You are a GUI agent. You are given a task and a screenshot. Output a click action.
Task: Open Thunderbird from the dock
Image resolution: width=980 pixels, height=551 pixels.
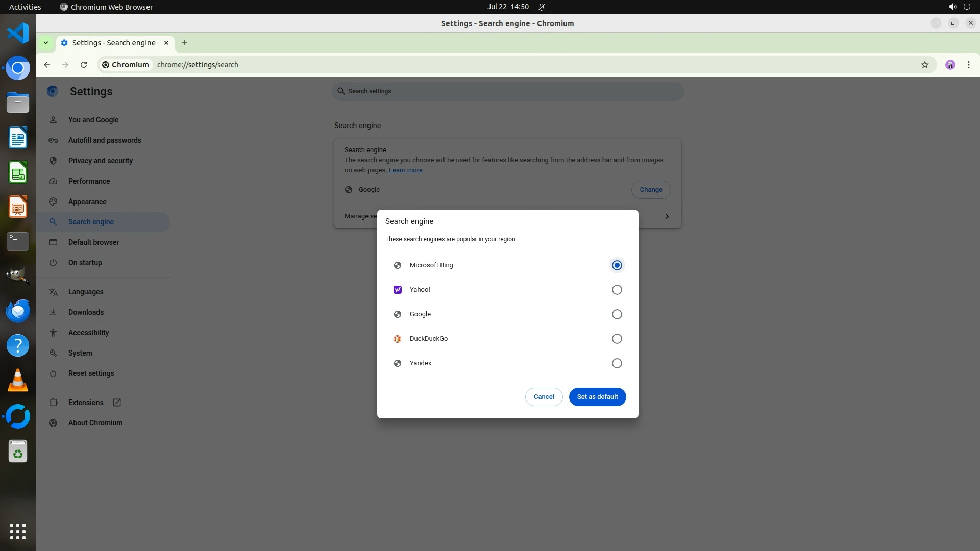[x=18, y=311]
